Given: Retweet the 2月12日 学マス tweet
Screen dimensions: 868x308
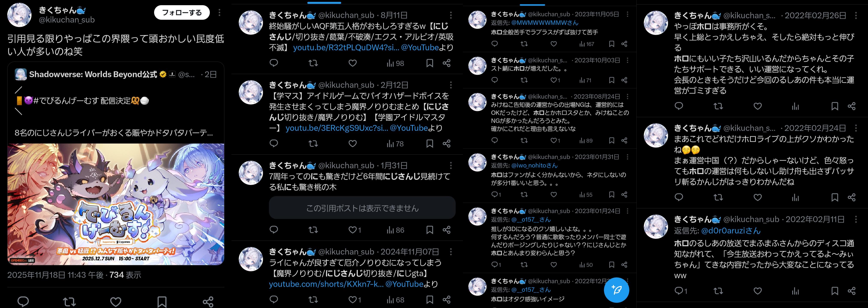Looking at the screenshot, I should click(313, 144).
